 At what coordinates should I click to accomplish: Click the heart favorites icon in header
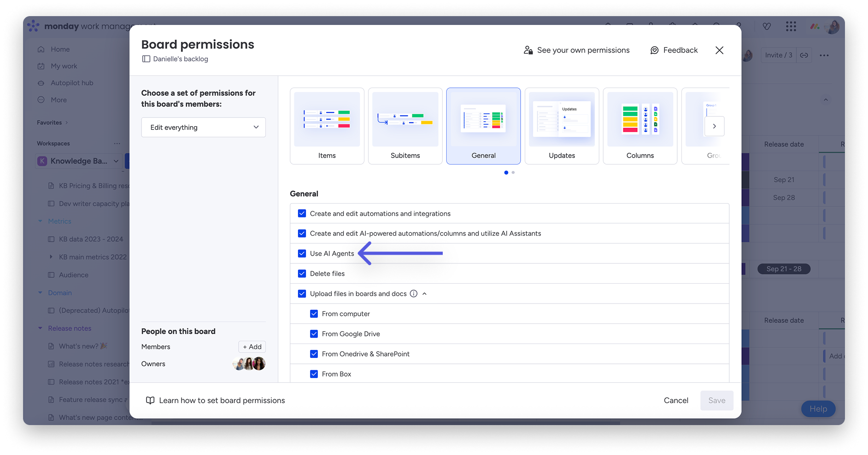click(767, 26)
